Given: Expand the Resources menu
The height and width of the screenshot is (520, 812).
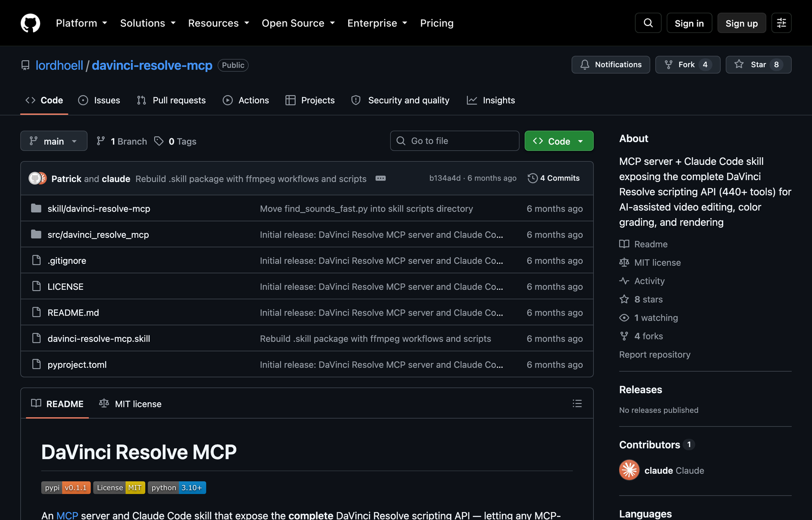Looking at the screenshot, I should pos(219,23).
